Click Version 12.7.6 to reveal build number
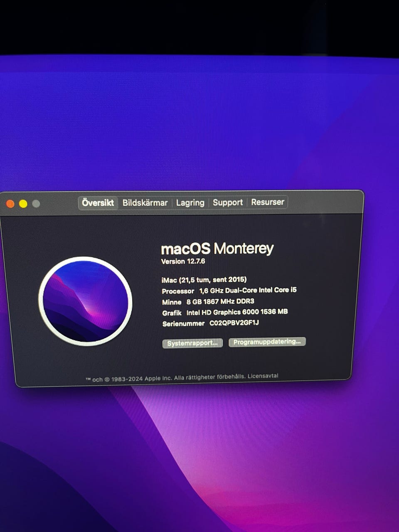The image size is (399, 532). pos(183,261)
